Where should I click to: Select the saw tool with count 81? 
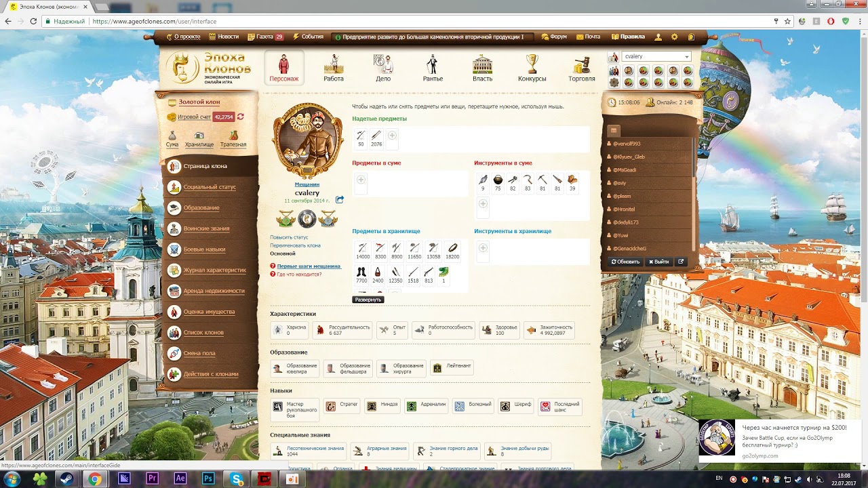557,182
